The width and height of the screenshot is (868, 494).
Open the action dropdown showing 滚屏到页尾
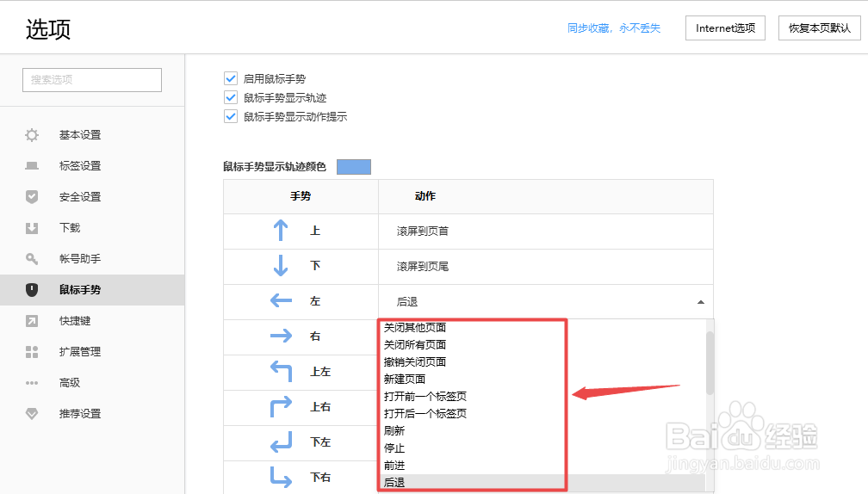[545, 267]
